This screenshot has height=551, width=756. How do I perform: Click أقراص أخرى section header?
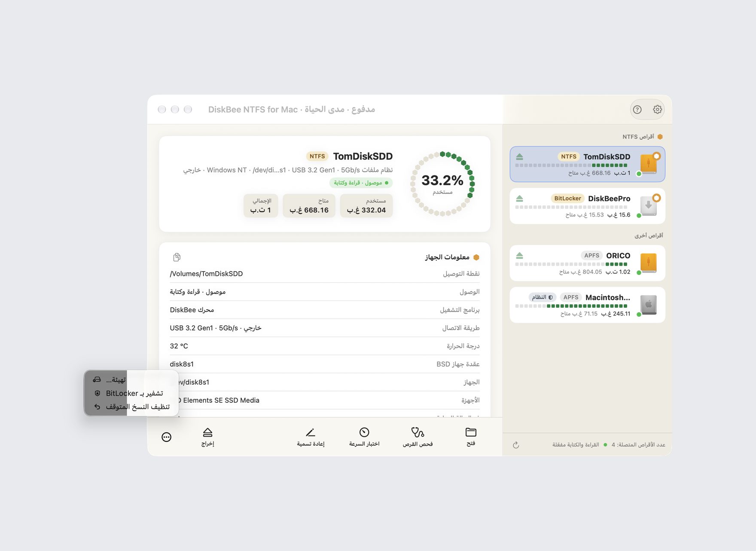coord(649,236)
